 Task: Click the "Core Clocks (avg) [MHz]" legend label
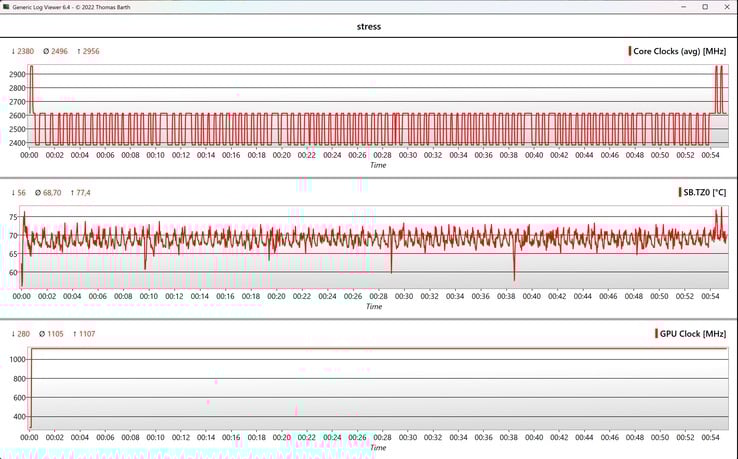coord(680,51)
